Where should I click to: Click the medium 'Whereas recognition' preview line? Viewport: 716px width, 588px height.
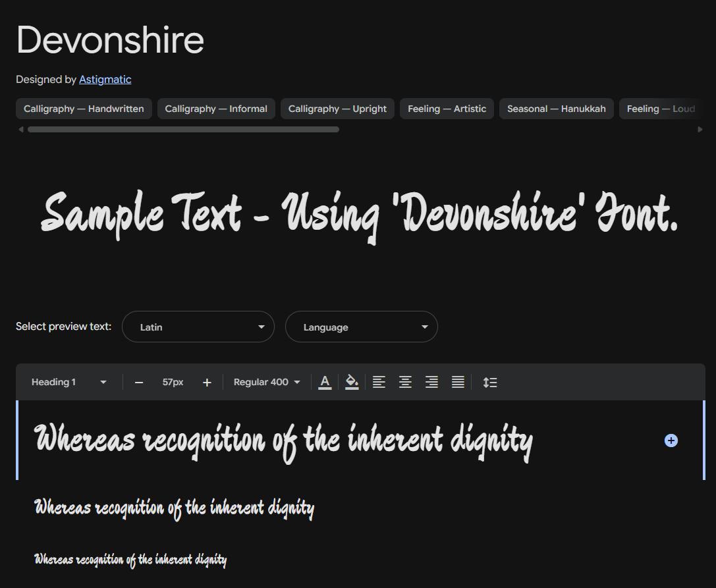[x=175, y=508]
